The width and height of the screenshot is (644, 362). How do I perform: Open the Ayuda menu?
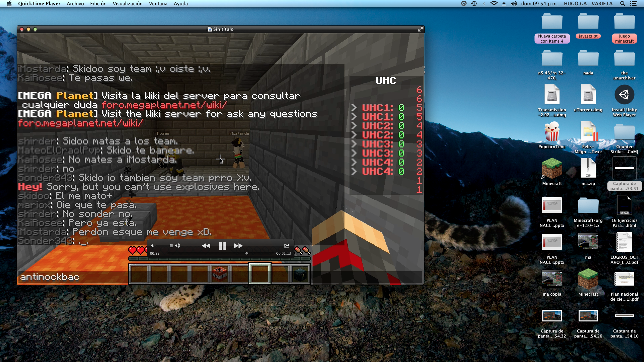click(181, 4)
